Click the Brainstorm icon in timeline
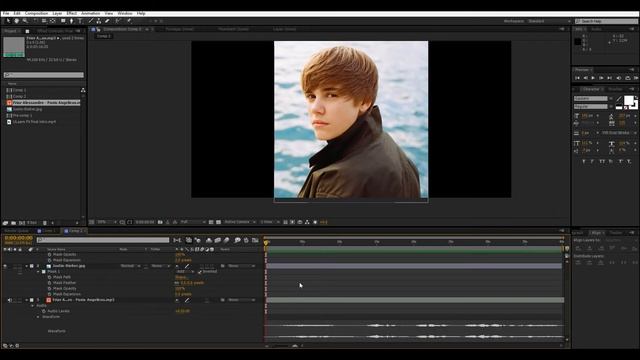 pyautogui.click(x=237, y=240)
